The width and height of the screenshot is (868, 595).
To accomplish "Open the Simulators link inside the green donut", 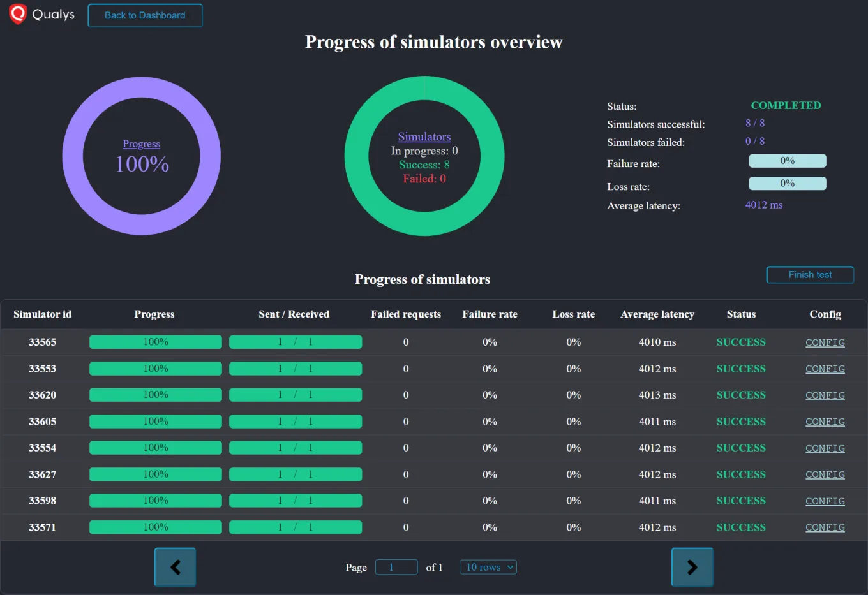I will click(424, 136).
